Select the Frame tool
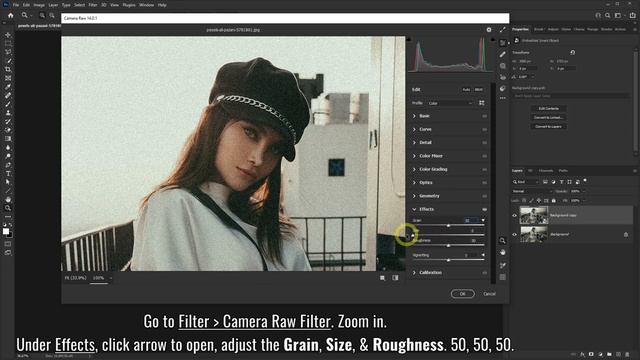Image resolution: width=640 pixels, height=360 pixels. [8, 78]
